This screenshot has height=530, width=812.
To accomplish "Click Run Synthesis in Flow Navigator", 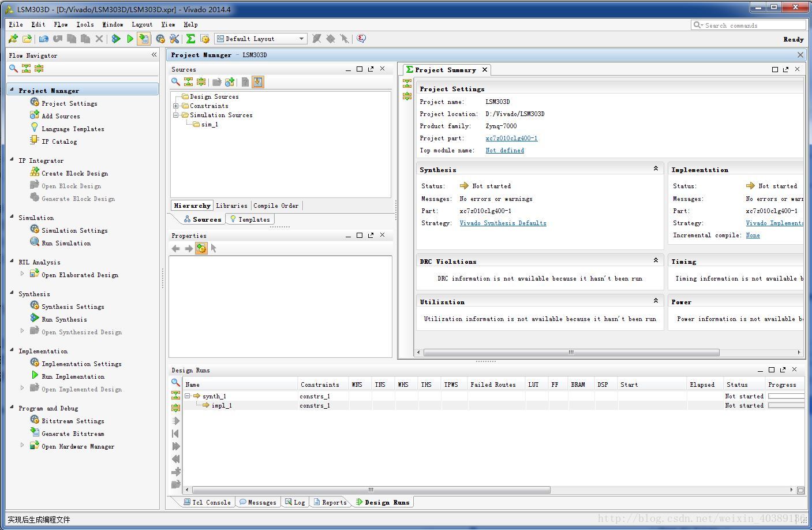I will 64,319.
